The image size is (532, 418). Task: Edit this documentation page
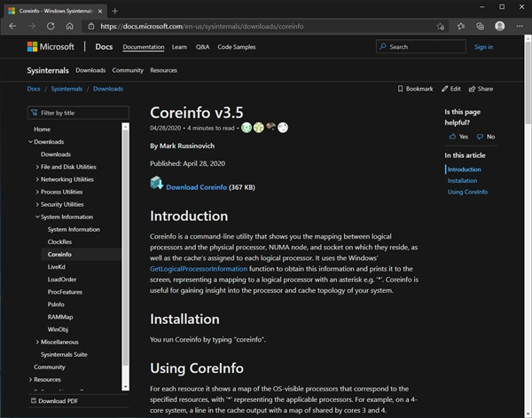451,89
